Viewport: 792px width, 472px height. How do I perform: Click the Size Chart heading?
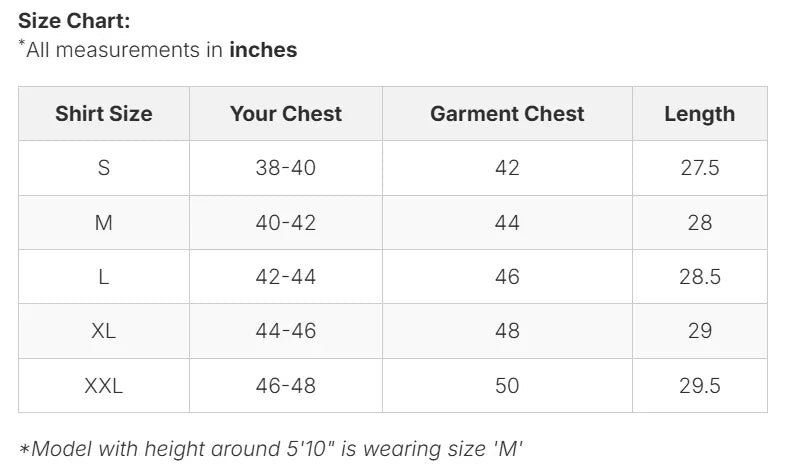click(x=74, y=20)
